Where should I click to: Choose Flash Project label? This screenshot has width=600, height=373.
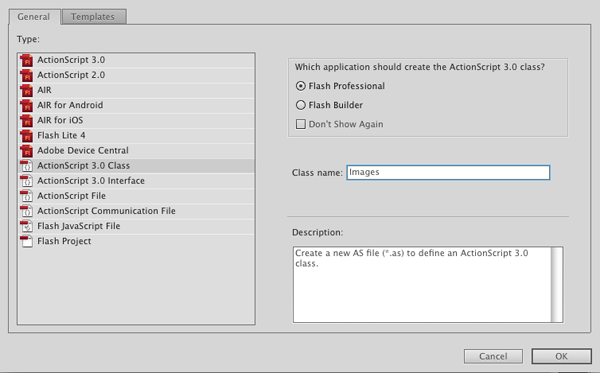coord(64,241)
